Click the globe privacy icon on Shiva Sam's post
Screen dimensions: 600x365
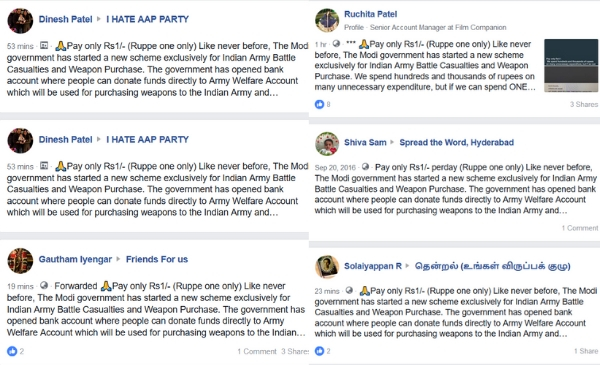[365, 167]
